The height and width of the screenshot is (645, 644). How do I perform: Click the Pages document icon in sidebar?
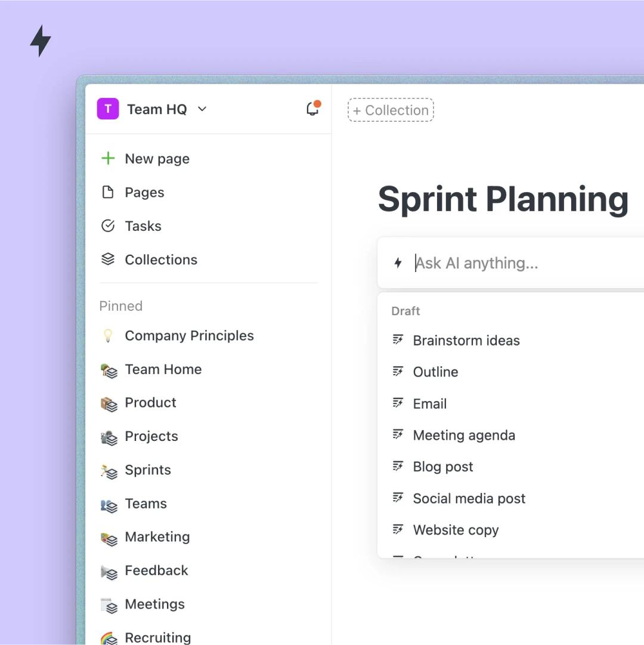[x=109, y=192]
